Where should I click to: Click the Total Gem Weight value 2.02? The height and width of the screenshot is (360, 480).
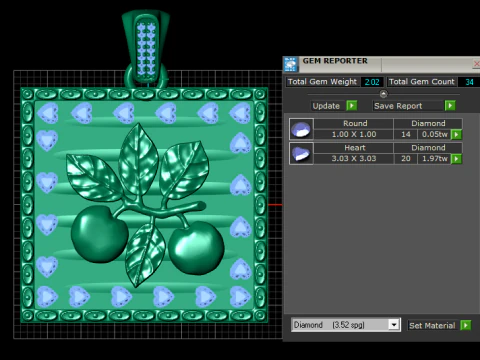click(x=372, y=82)
